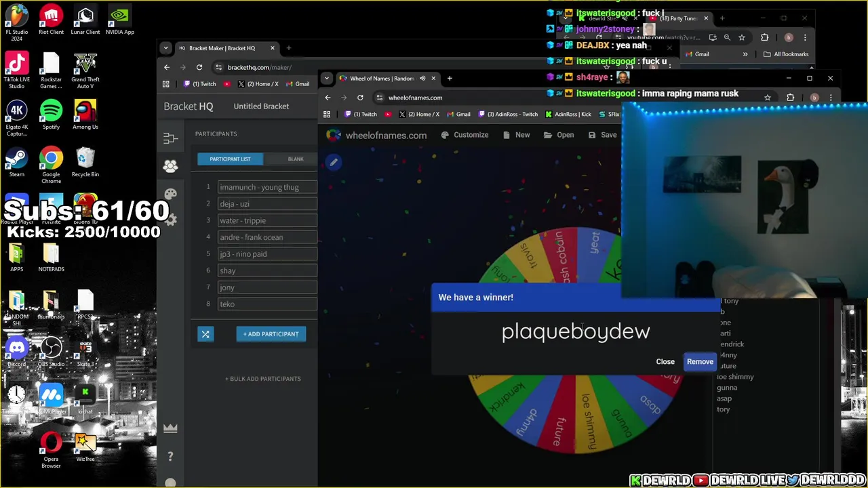Open a new tab in Wheel of Names window
Image resolution: width=868 pixels, height=488 pixels.
tap(450, 78)
